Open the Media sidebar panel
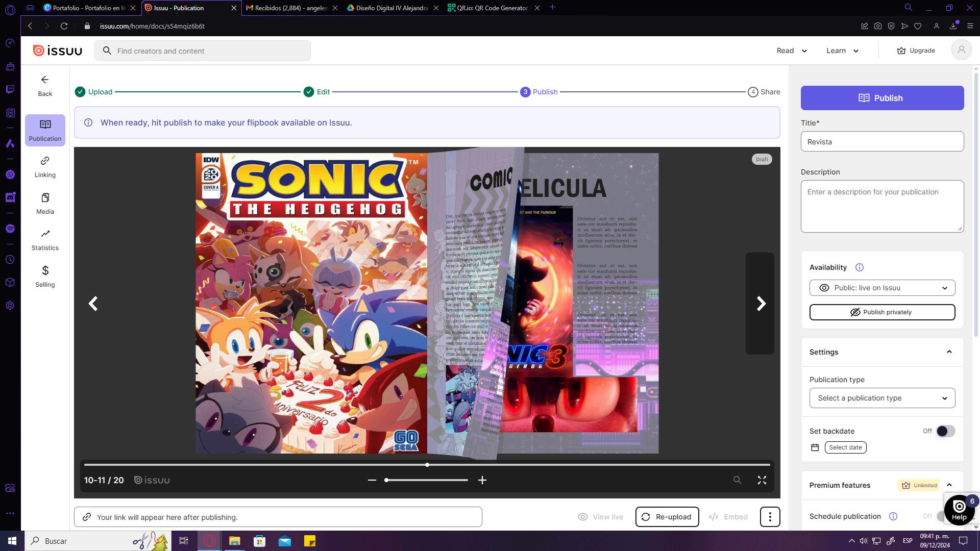 point(45,204)
